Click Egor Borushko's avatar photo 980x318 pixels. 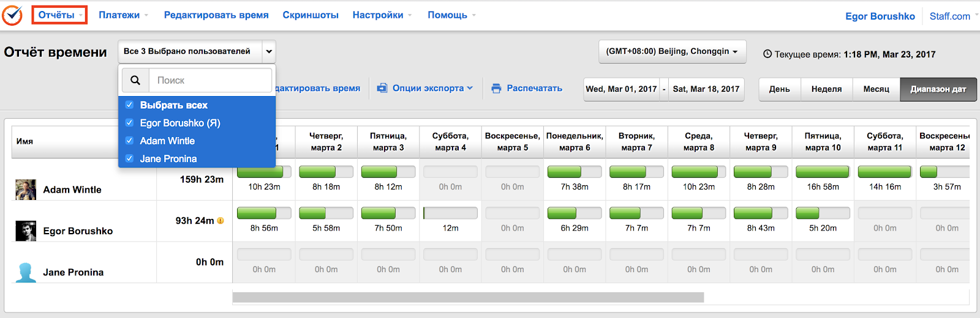coord(26,231)
